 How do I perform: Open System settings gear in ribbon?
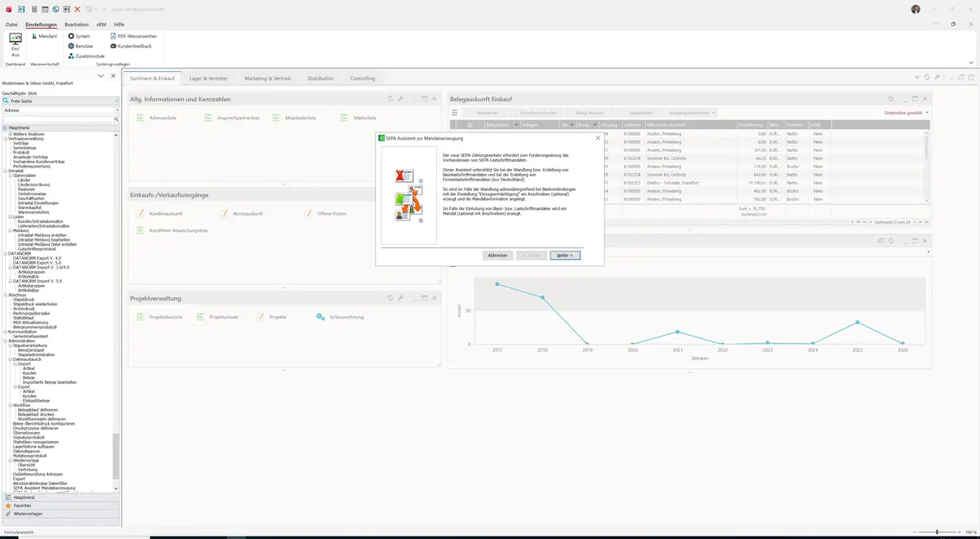click(x=79, y=36)
